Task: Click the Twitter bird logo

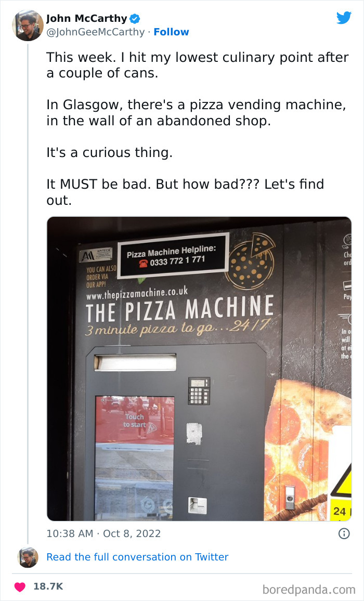Action: pos(344,18)
